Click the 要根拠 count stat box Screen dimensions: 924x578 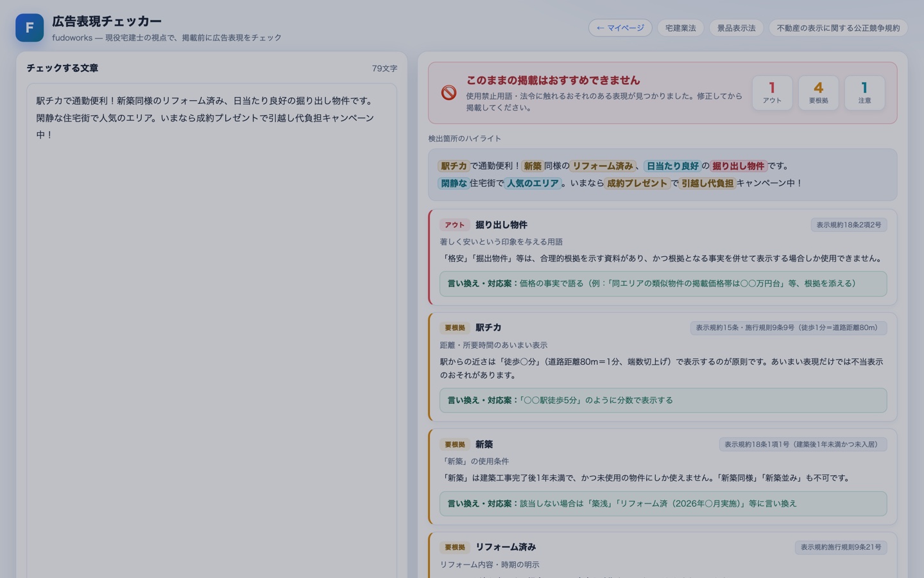tap(818, 92)
